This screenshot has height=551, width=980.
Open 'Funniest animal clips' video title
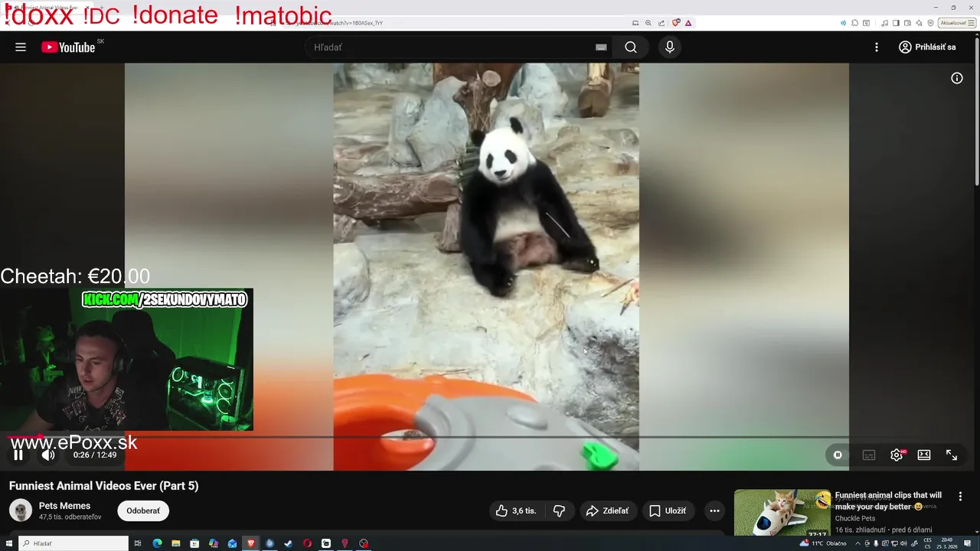(x=888, y=500)
